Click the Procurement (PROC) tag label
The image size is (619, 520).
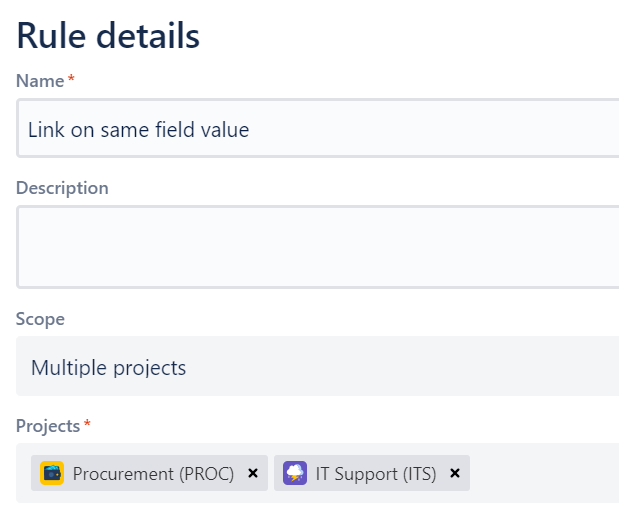click(x=153, y=474)
